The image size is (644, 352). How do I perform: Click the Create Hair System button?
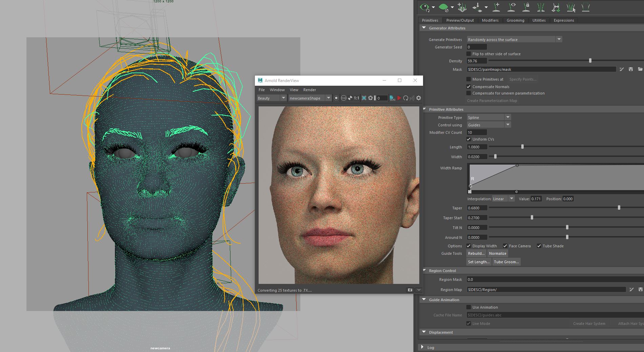tap(589, 324)
